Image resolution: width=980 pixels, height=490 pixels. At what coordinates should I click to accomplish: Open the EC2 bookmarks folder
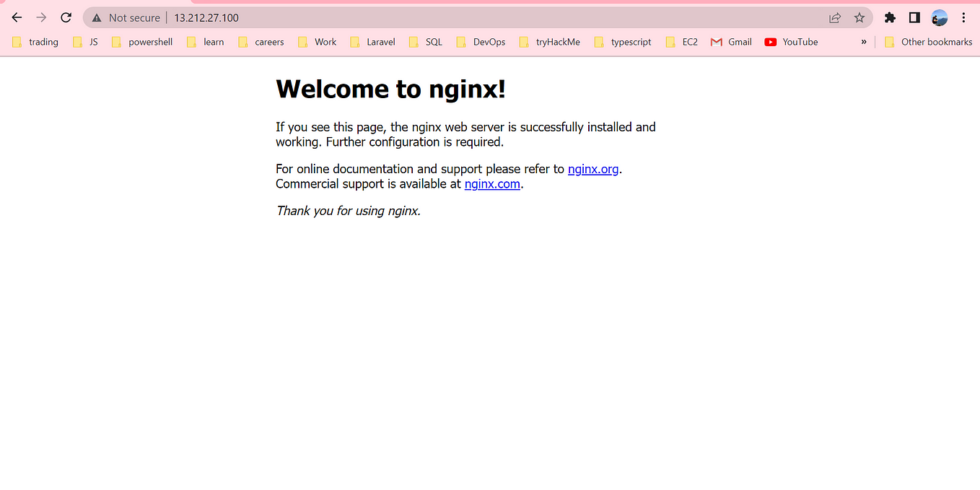(x=682, y=42)
